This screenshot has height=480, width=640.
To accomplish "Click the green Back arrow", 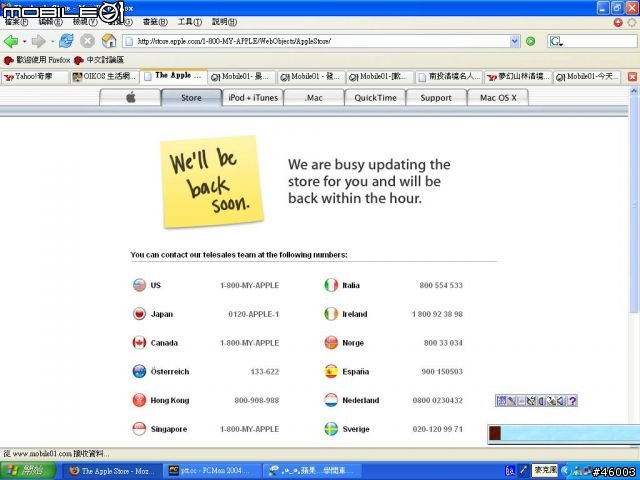I will [x=11, y=41].
